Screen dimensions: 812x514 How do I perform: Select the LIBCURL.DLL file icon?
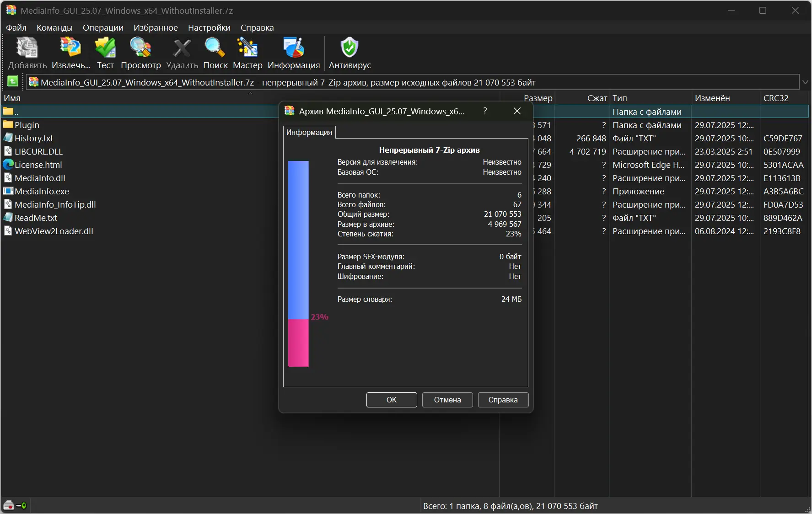coord(8,151)
